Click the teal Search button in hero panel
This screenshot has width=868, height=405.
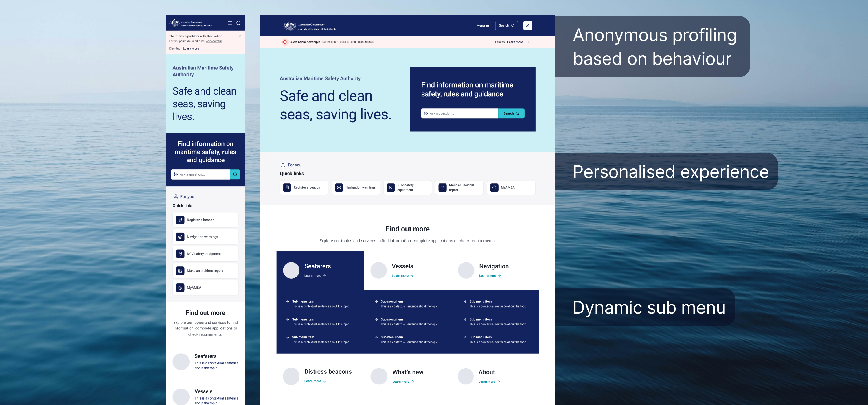(511, 114)
